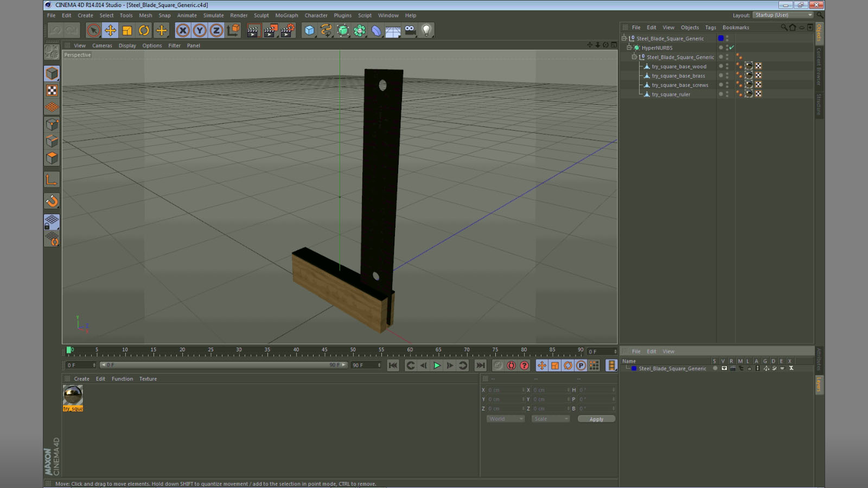
Task: Click the X position field
Action: (x=505, y=390)
